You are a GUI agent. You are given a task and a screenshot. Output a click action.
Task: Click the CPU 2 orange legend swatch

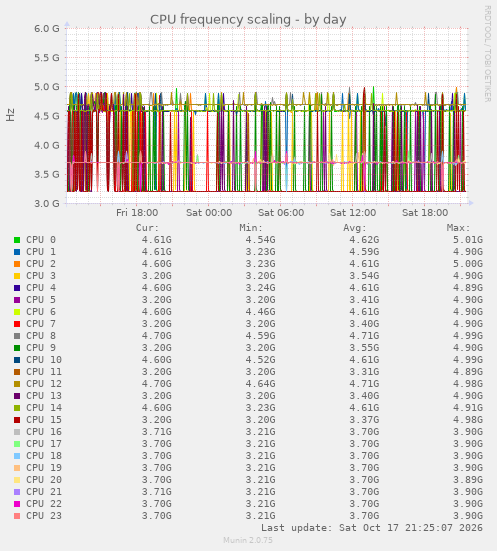17,264
